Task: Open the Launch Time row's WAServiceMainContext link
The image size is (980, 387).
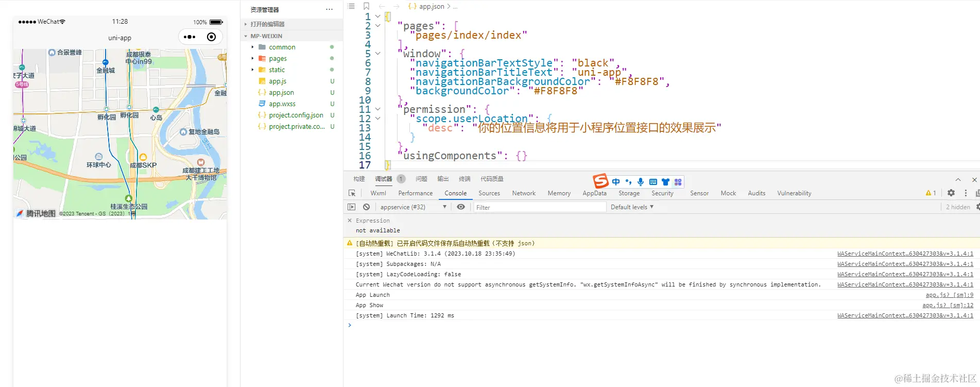Action: (x=905, y=315)
